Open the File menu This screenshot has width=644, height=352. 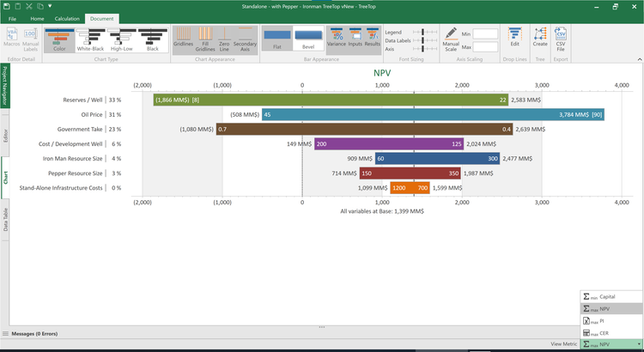[x=12, y=19]
